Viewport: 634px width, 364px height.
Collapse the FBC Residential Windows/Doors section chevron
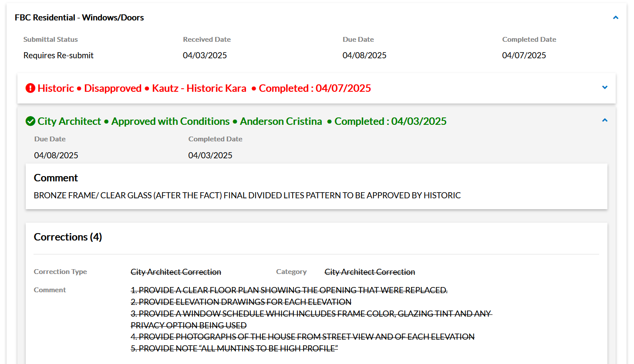coord(615,18)
